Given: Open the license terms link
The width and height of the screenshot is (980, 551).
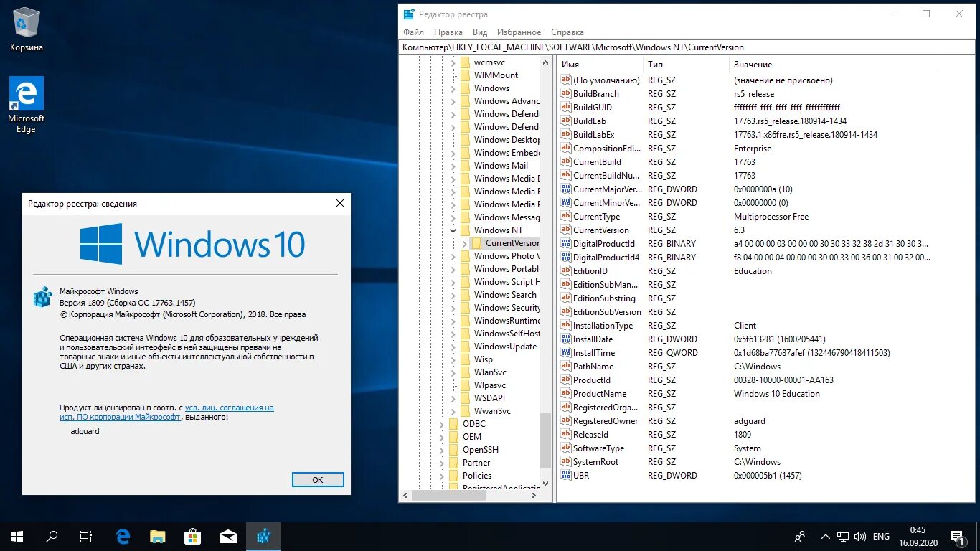Looking at the screenshot, I should point(166,412).
